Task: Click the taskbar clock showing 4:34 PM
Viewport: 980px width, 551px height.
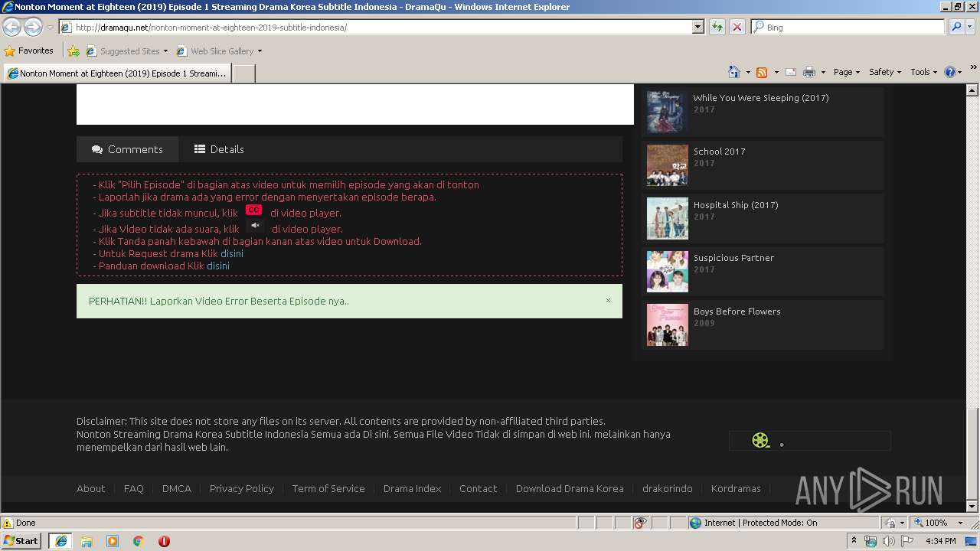Action: (x=940, y=541)
